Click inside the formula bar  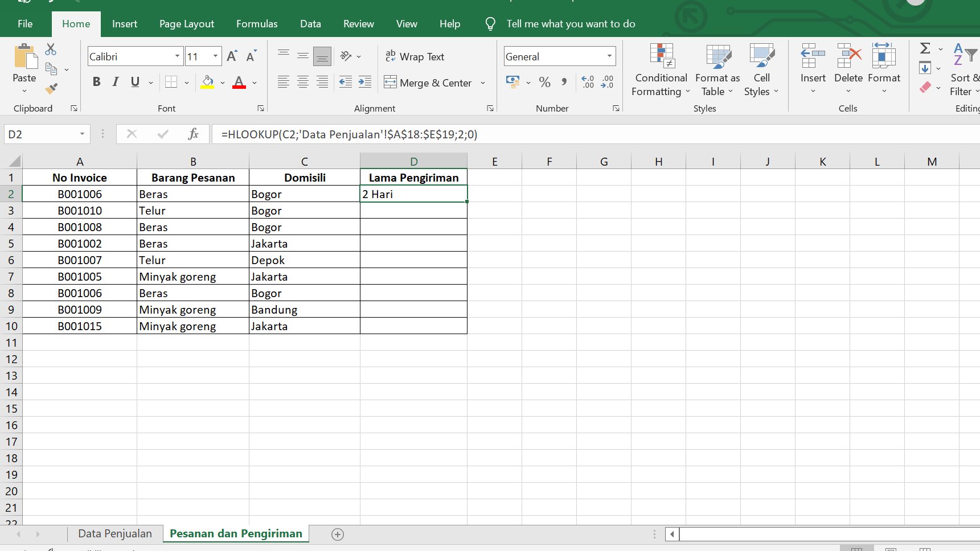coord(399,134)
